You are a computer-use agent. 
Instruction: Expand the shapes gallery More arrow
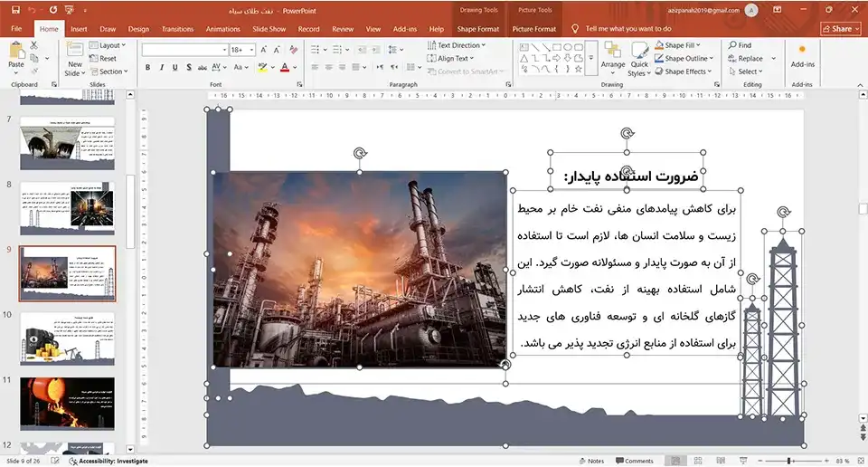pos(591,58)
